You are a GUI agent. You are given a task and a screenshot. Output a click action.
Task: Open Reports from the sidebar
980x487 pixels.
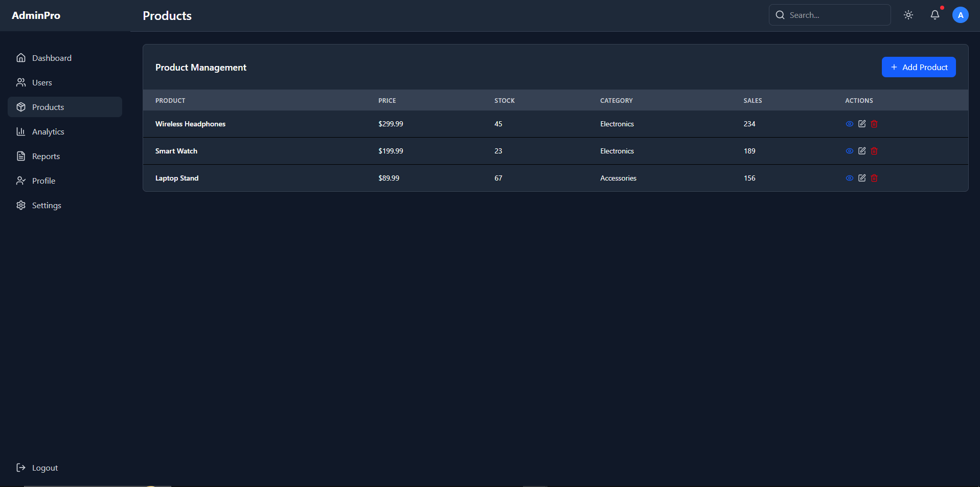pyautogui.click(x=46, y=156)
